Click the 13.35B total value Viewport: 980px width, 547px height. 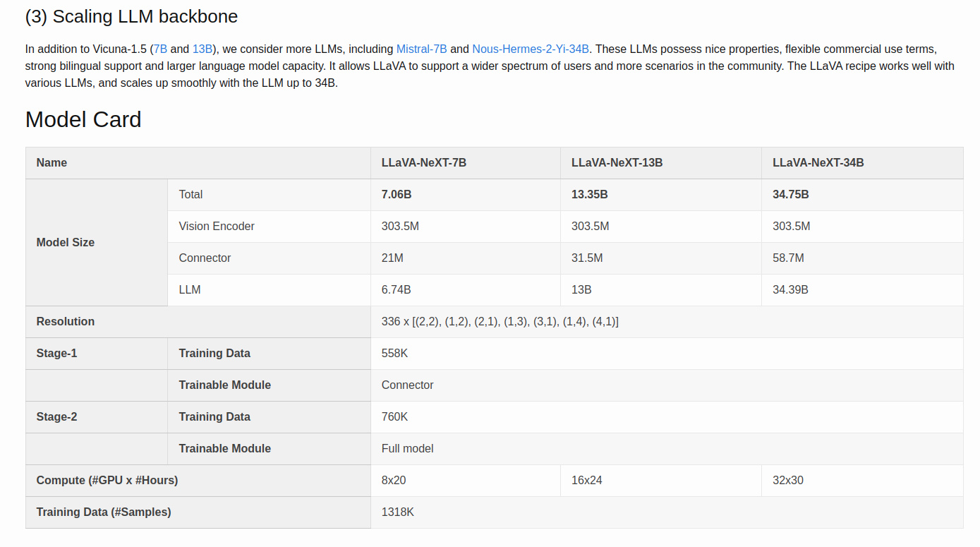tap(590, 194)
